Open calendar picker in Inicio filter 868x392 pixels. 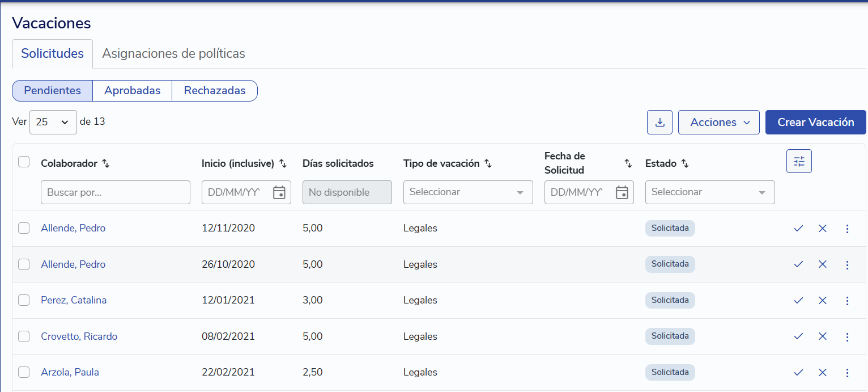279,192
